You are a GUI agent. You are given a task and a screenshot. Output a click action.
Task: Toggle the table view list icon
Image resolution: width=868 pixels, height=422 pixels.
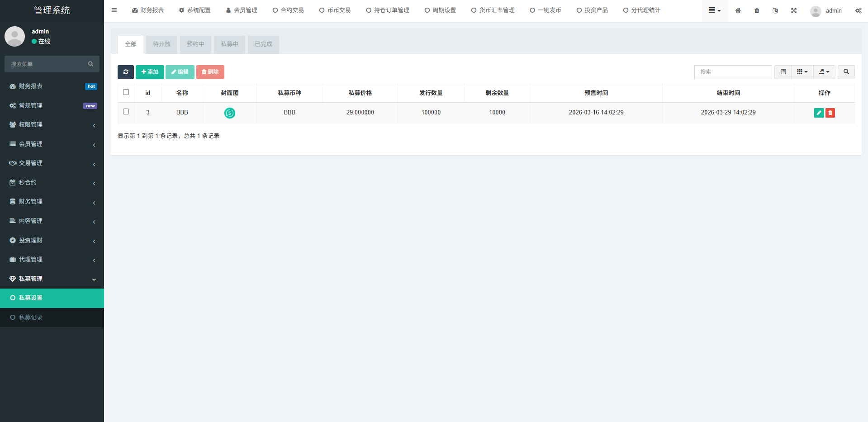point(783,72)
